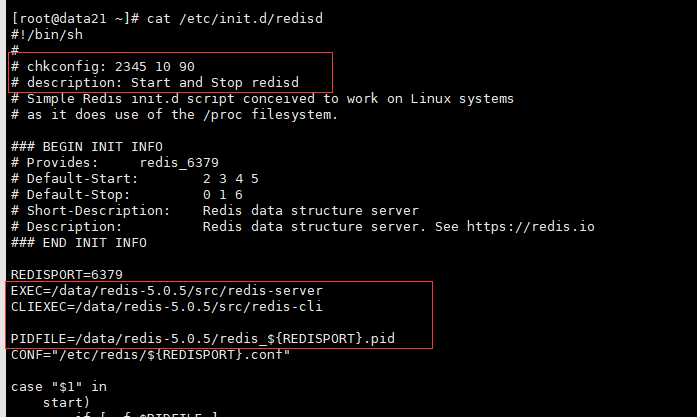
Task: Click the Provides: redis_6379 line
Action: (x=115, y=163)
